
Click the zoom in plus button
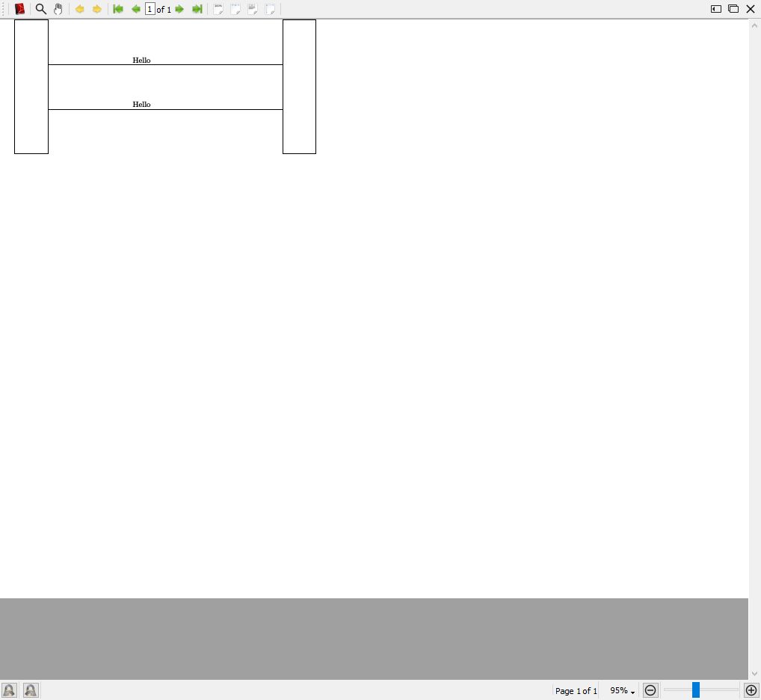(751, 690)
